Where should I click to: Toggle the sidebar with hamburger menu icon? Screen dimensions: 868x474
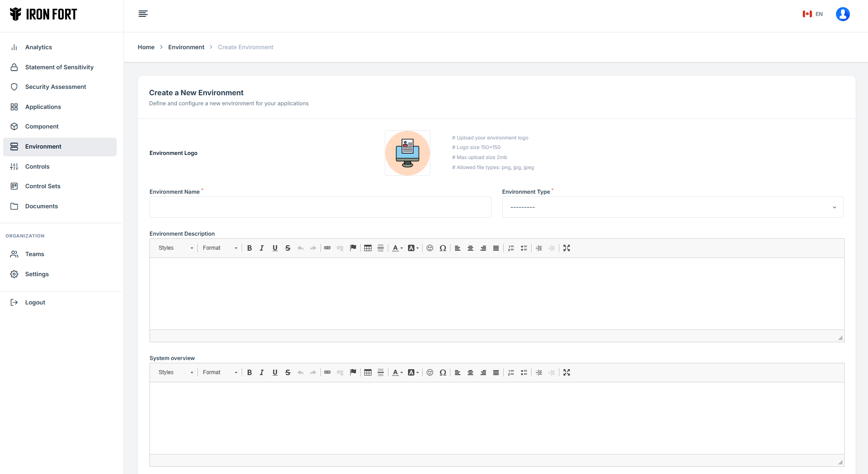tap(143, 14)
